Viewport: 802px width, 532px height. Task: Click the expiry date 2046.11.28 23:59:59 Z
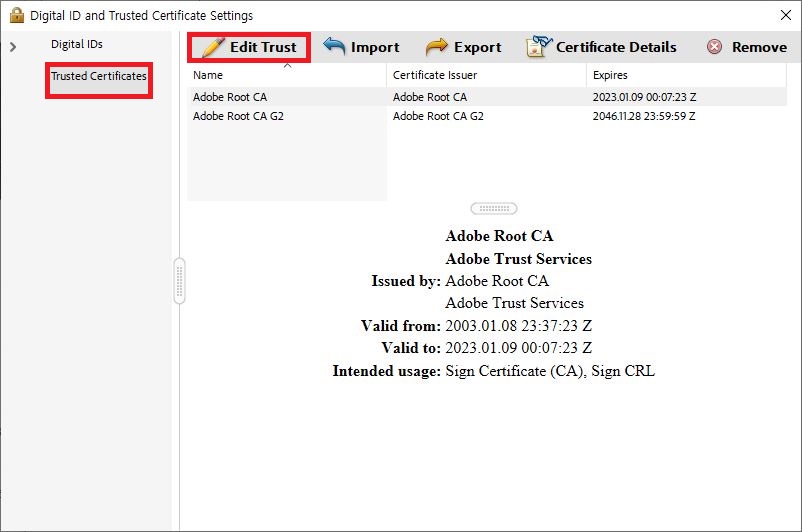click(x=644, y=116)
